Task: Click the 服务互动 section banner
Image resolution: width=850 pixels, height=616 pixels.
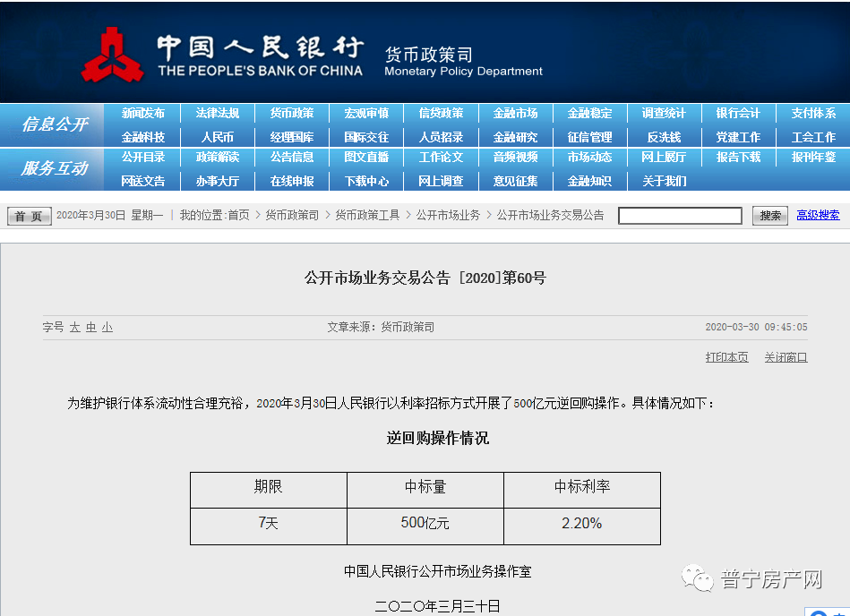Action: tap(52, 168)
